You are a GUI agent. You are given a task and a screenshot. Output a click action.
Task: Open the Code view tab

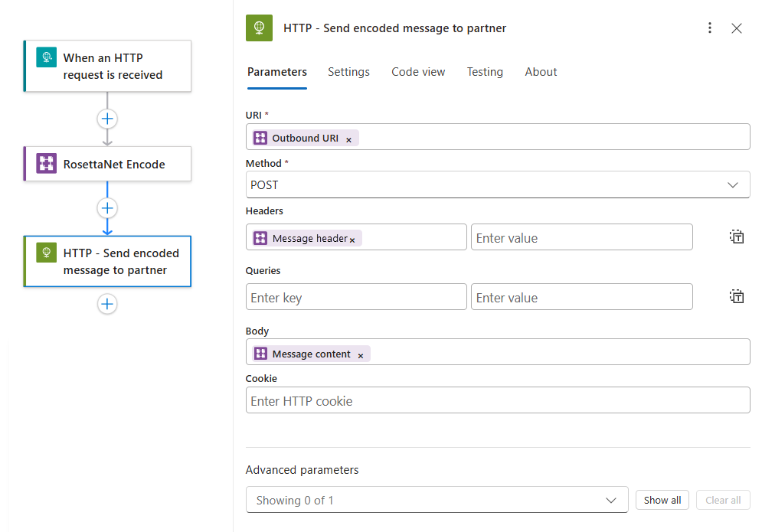[418, 72]
